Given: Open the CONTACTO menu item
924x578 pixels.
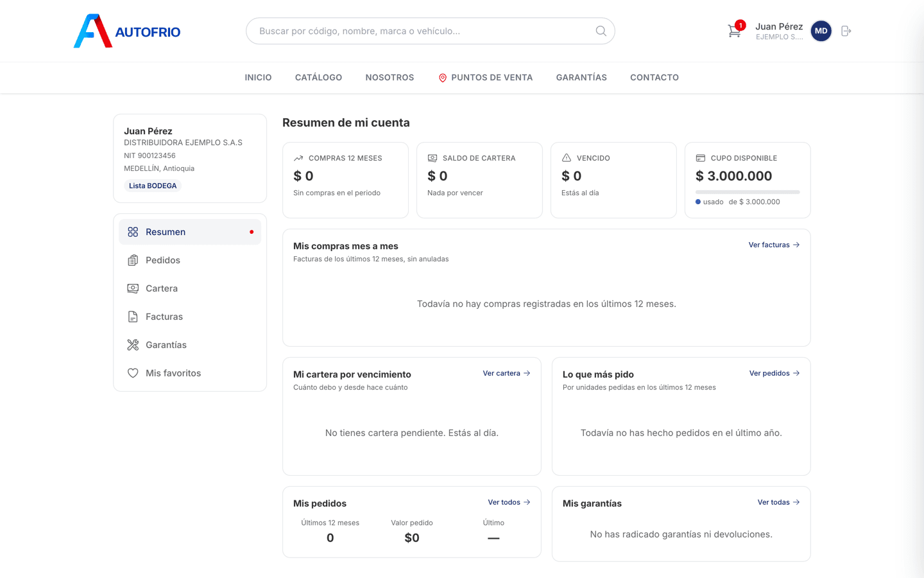Looking at the screenshot, I should (x=654, y=78).
